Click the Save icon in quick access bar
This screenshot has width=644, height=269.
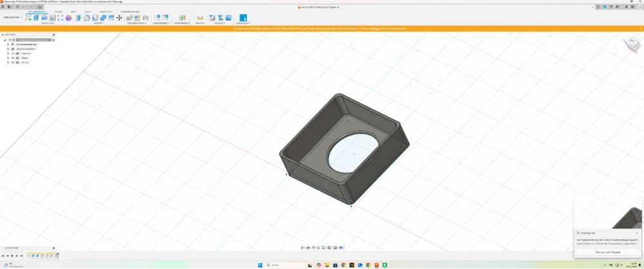(x=17, y=6)
